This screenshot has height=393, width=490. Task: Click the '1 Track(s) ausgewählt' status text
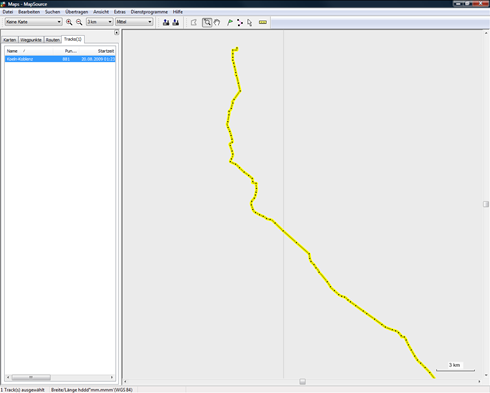(x=23, y=390)
